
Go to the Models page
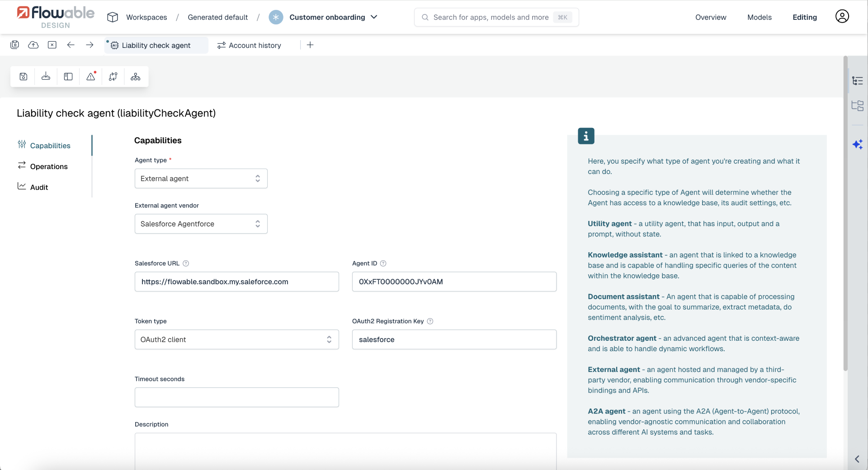(759, 17)
